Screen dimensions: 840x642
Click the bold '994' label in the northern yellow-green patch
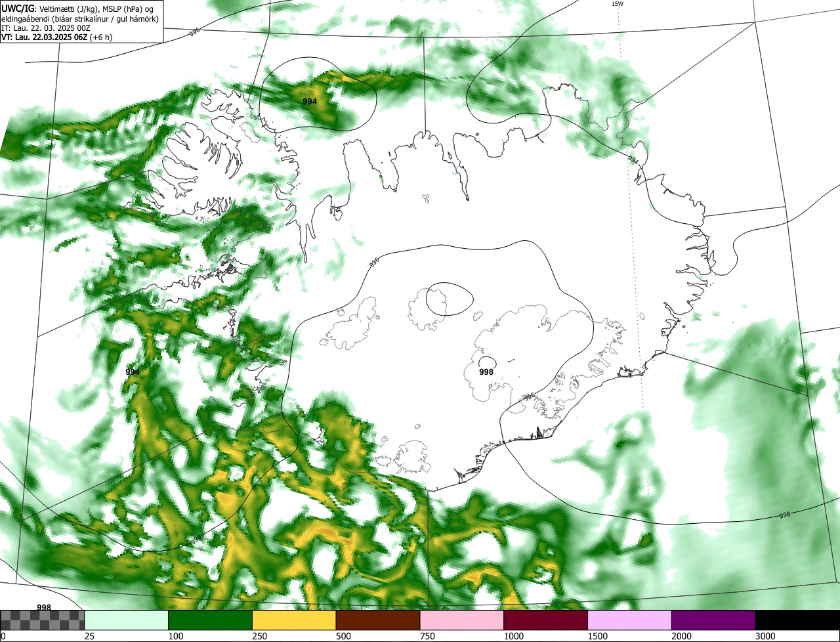coord(310,102)
